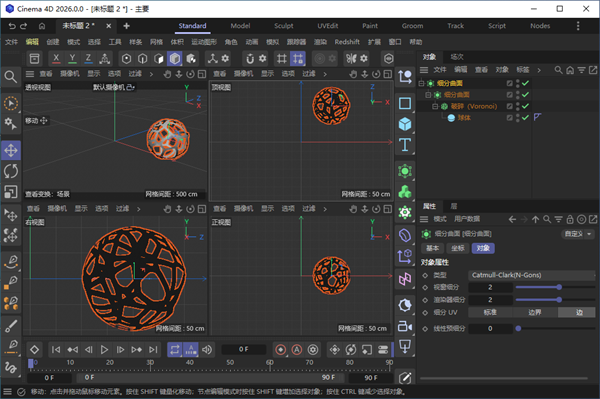Click the Subdivision Surface generator palette icon

pyautogui.click(x=405, y=171)
